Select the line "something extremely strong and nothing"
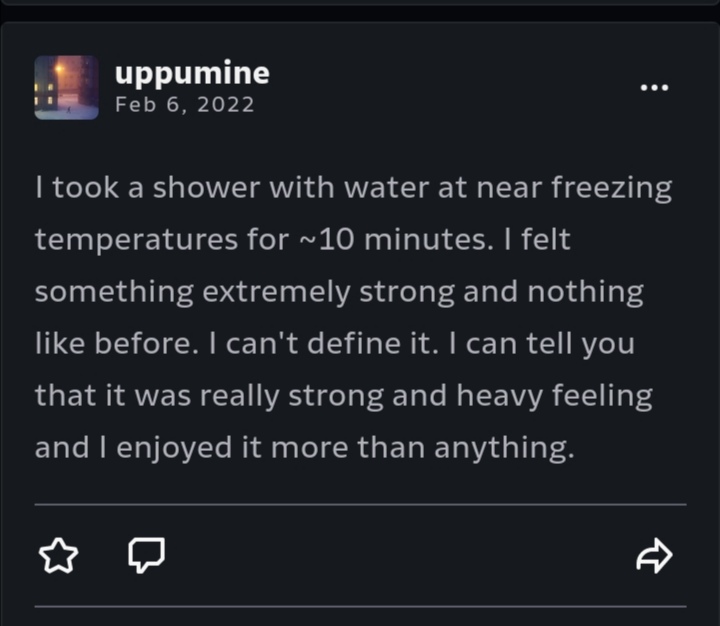720x626 pixels. [x=340, y=292]
